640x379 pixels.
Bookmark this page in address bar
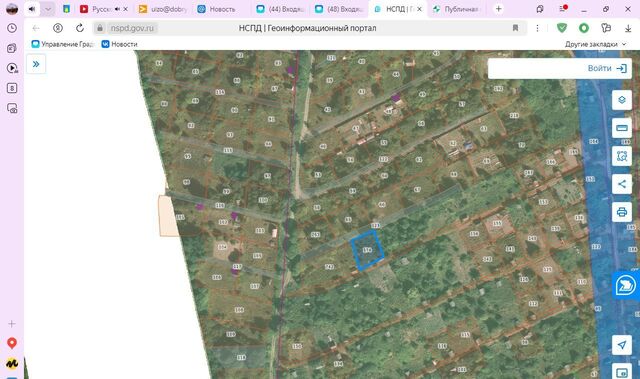(515, 28)
